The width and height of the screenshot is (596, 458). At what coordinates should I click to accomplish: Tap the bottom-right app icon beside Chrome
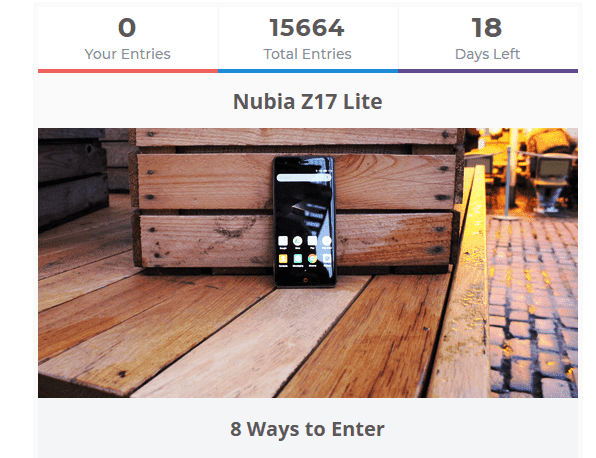(x=327, y=259)
